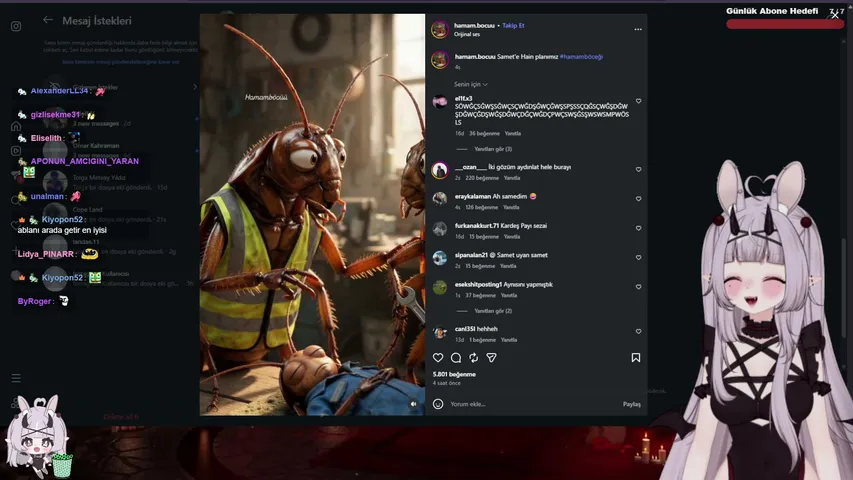Click the reel video of cockroaches
The image size is (853, 480).
pos(312,214)
